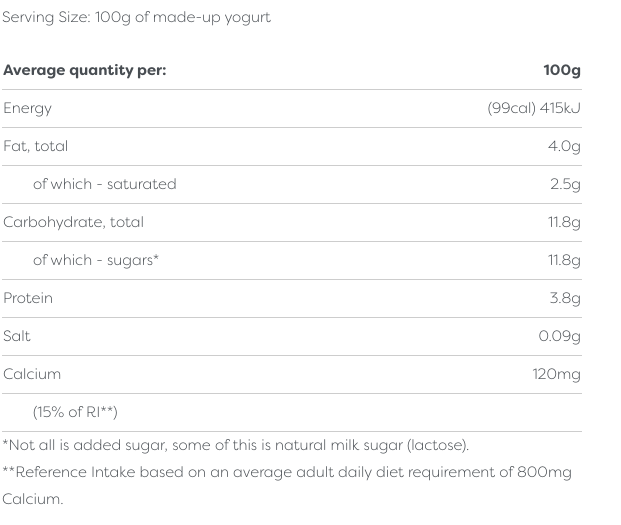Select the 0.09g salt value
This screenshot has width=621, height=525.
tap(559, 336)
